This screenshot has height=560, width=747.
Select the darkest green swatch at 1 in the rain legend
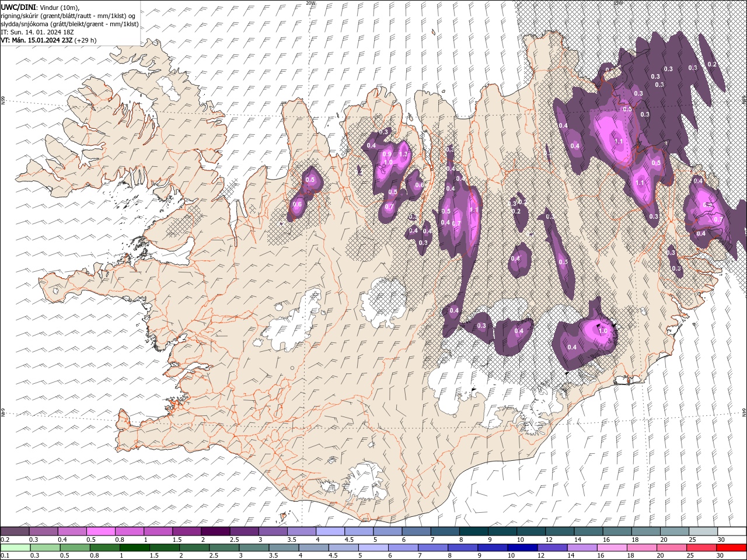(x=134, y=548)
